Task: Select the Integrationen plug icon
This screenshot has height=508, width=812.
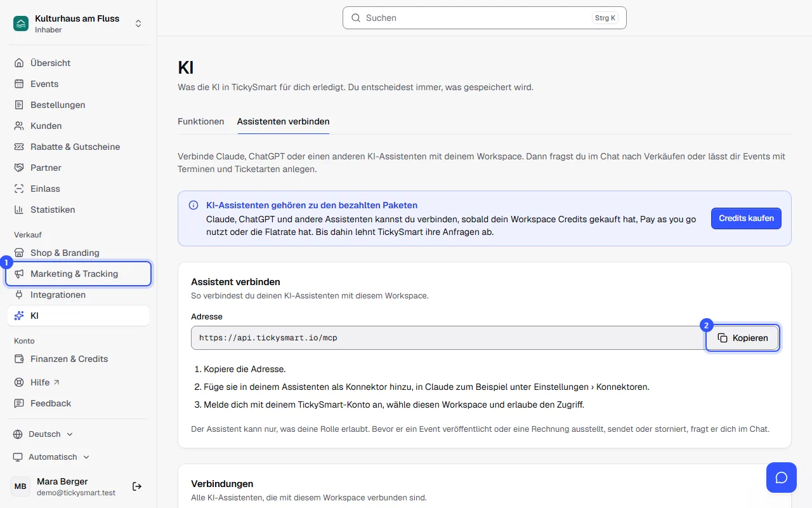Action: coord(19,295)
